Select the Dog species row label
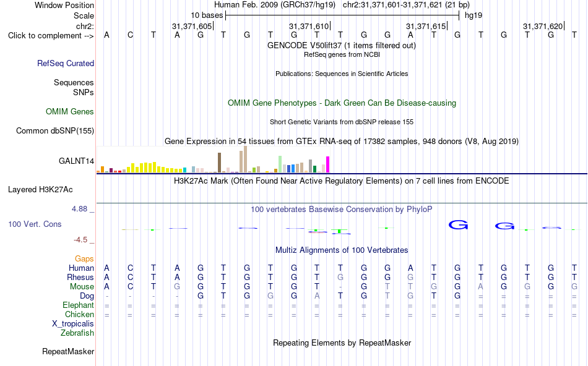Viewport: 588px width, 366px height. pyautogui.click(x=87, y=296)
